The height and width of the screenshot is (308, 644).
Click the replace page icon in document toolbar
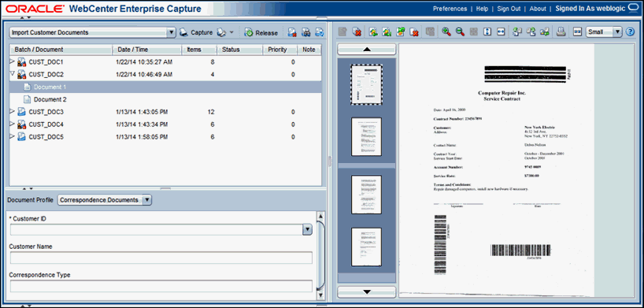pyautogui.click(x=400, y=32)
